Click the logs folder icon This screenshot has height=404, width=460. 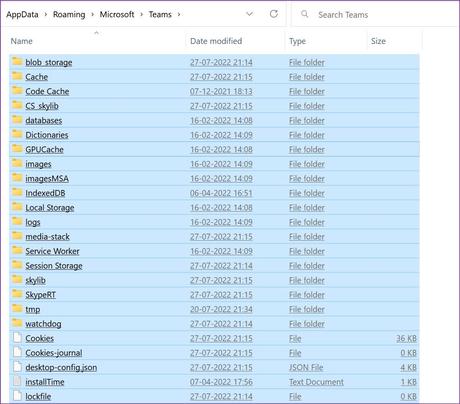(x=17, y=221)
